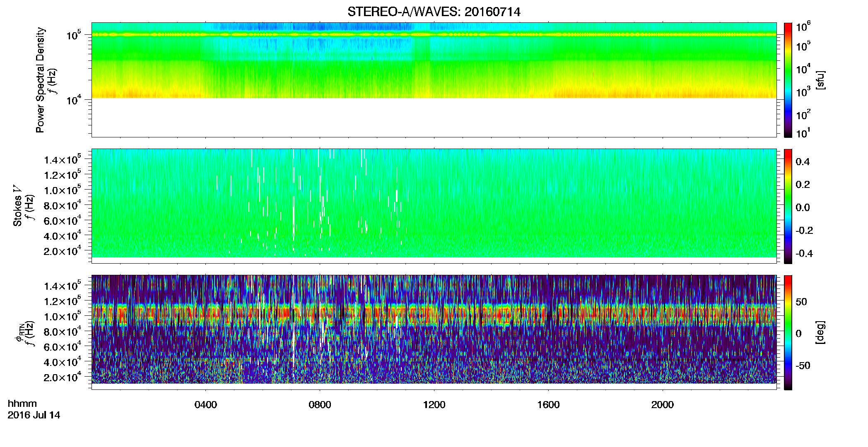Click the Power Spectral Density axis title
This screenshot has width=868, height=447.
[40, 80]
